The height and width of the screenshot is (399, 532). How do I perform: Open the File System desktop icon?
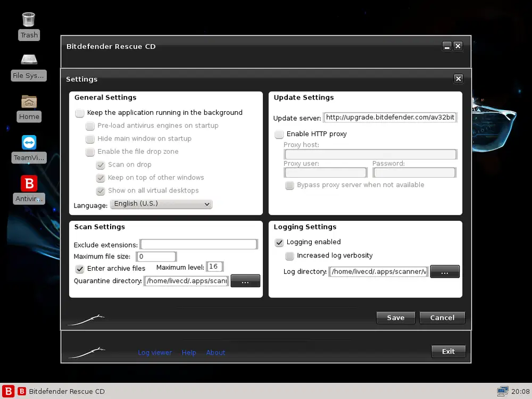pyautogui.click(x=29, y=67)
